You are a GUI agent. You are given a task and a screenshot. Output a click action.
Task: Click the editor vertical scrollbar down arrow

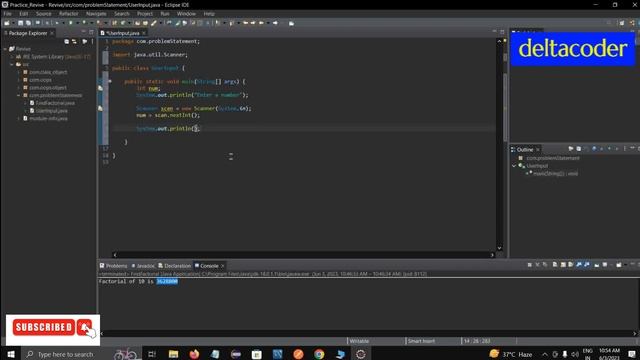coord(499,248)
